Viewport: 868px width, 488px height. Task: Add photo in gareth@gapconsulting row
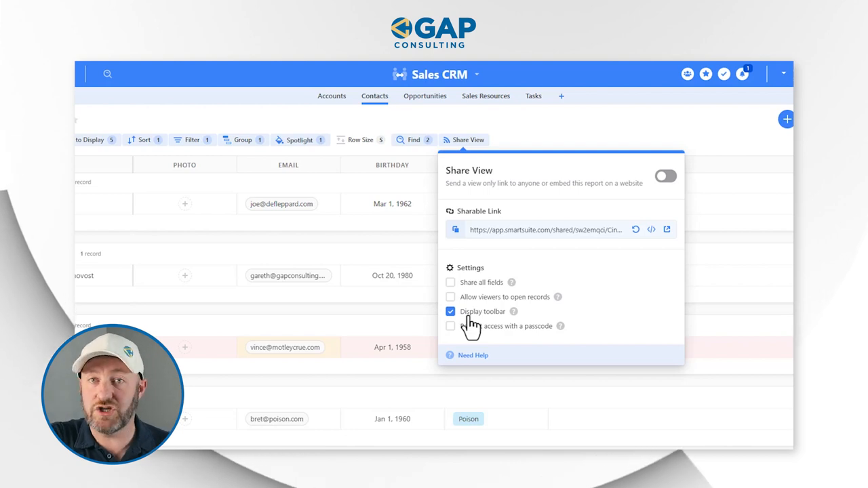184,276
